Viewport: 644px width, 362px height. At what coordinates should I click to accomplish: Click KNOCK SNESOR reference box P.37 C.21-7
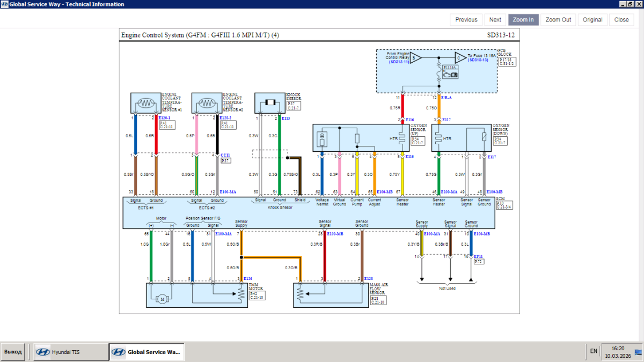click(x=295, y=106)
